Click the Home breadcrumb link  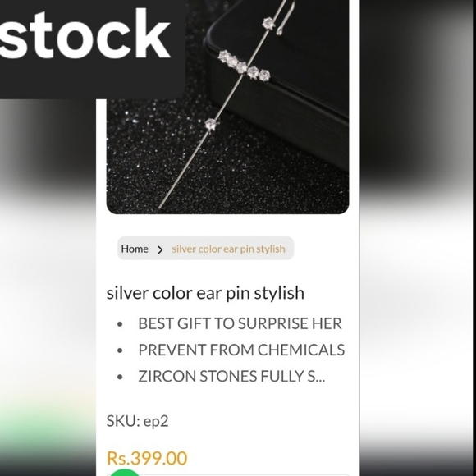(x=135, y=249)
